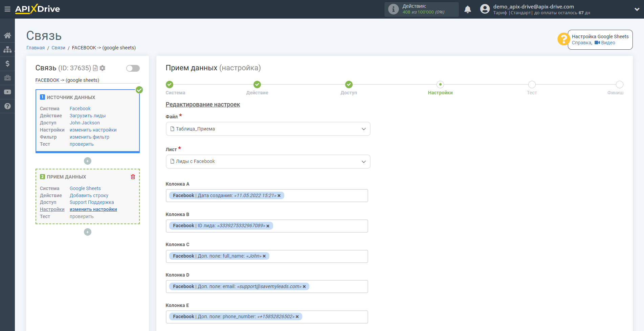Open the billing dollar icon in the sidebar

click(7, 64)
